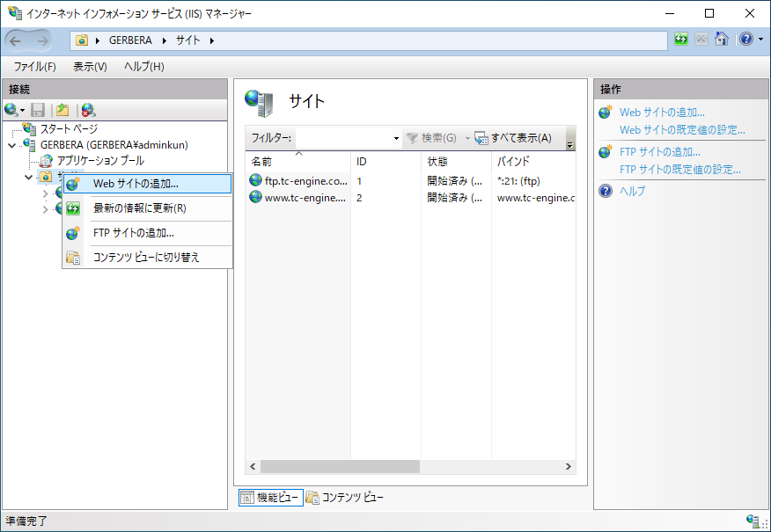771x532 pixels.
Task: Select アプリケーション プール tree node
Action: point(100,161)
